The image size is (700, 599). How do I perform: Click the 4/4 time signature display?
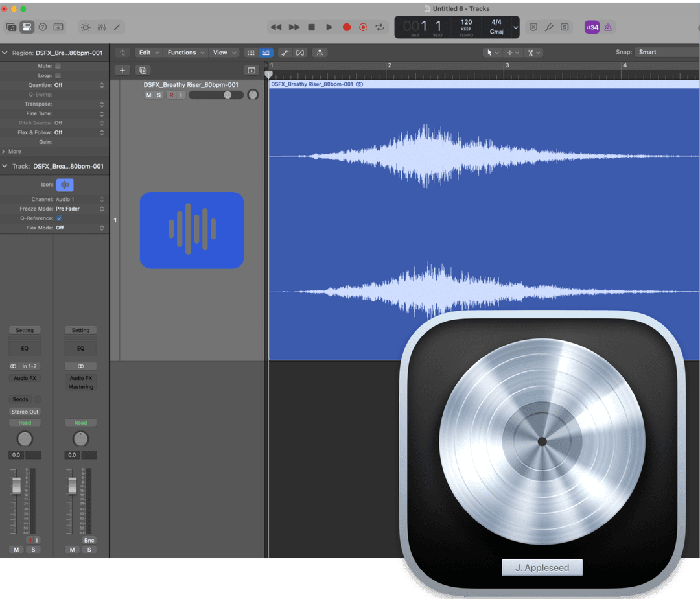(496, 22)
